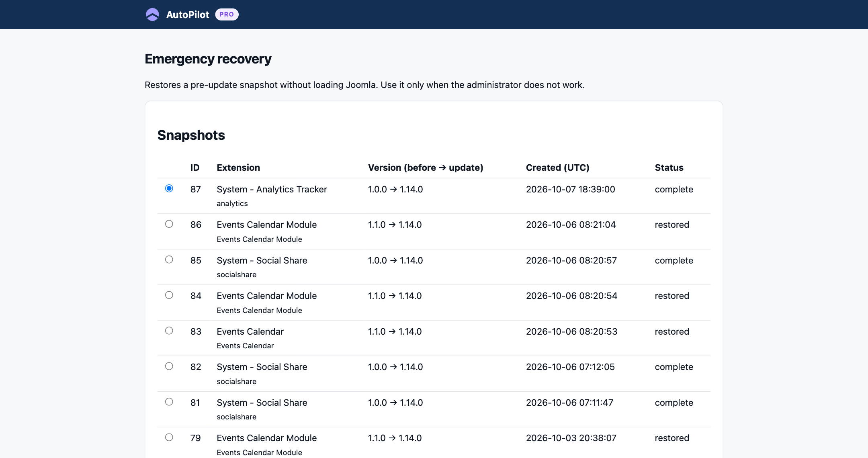Click the AutoPilot logo icon
The width and height of the screenshot is (868, 458).
[x=152, y=14]
